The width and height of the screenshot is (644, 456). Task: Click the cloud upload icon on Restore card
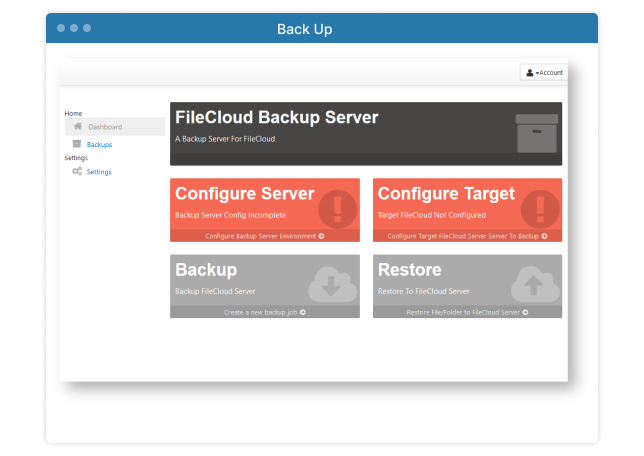pos(535,284)
